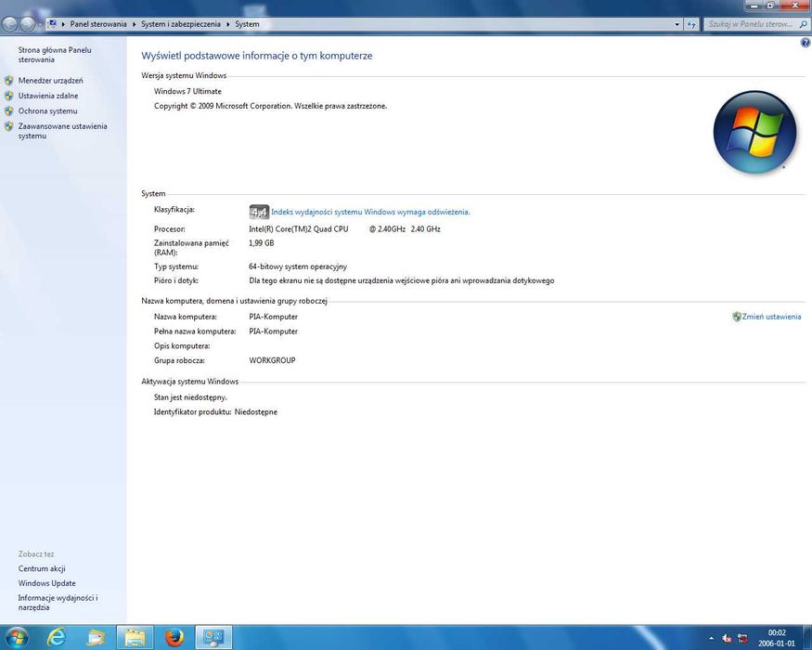Click the Forward navigation arrow button
The height and width of the screenshot is (650, 812).
[28, 24]
